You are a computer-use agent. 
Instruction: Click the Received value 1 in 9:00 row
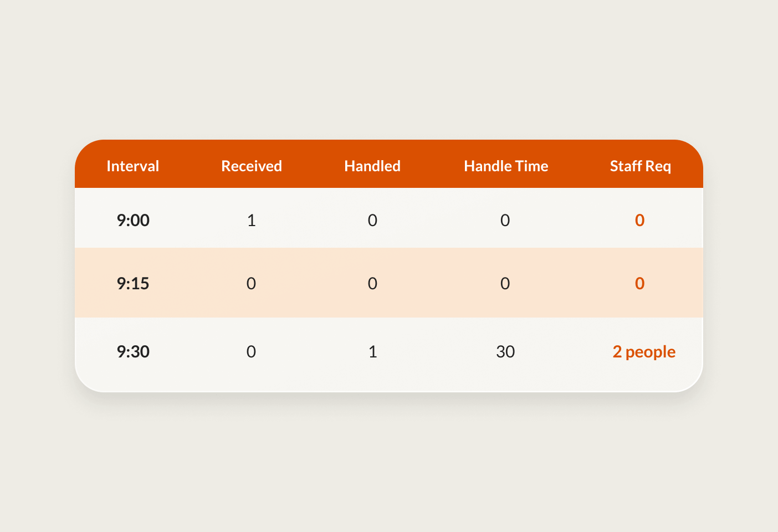click(252, 220)
